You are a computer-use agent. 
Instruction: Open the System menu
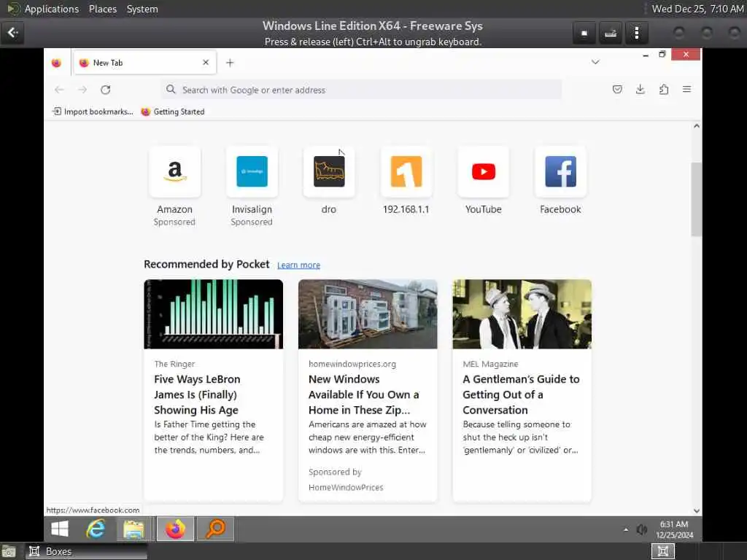142,9
